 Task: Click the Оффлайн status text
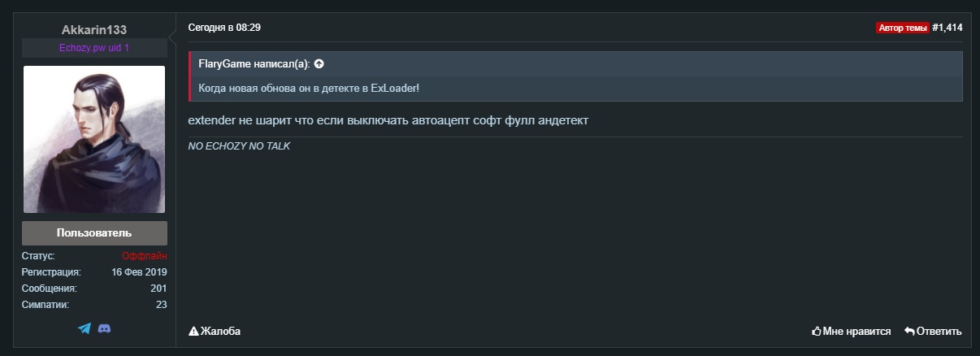[145, 256]
